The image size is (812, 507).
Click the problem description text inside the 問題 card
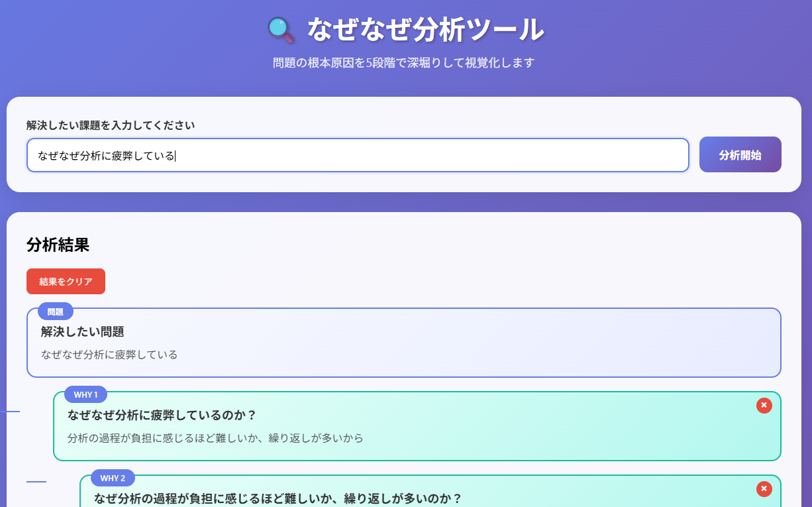click(111, 355)
